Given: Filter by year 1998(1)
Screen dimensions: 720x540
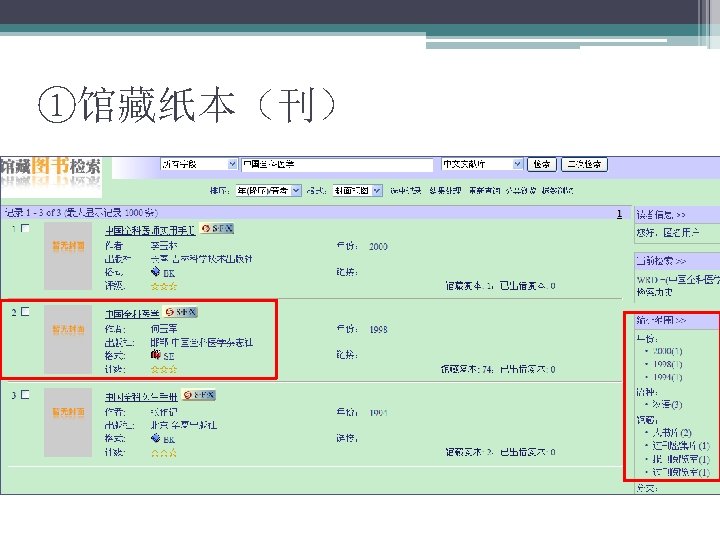Looking at the screenshot, I should tap(667, 364).
